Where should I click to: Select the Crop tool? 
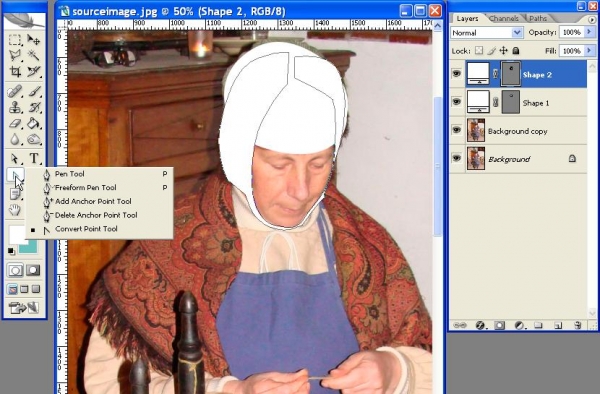point(15,72)
